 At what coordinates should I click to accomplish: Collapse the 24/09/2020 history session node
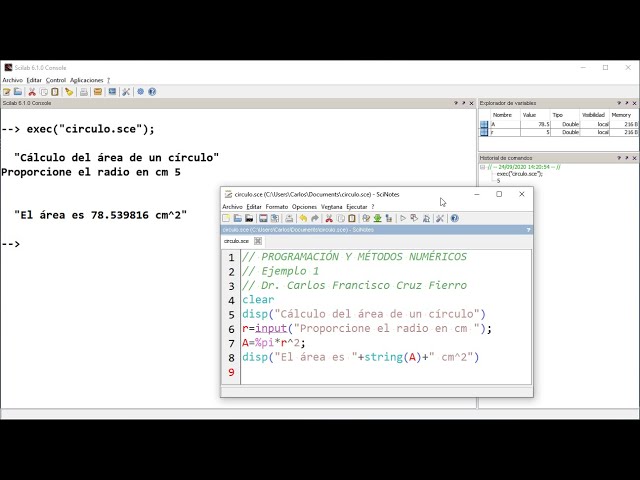(483, 167)
